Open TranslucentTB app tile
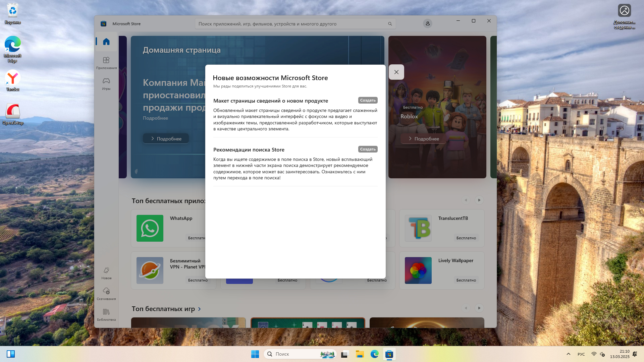The image size is (644, 362). point(441,228)
